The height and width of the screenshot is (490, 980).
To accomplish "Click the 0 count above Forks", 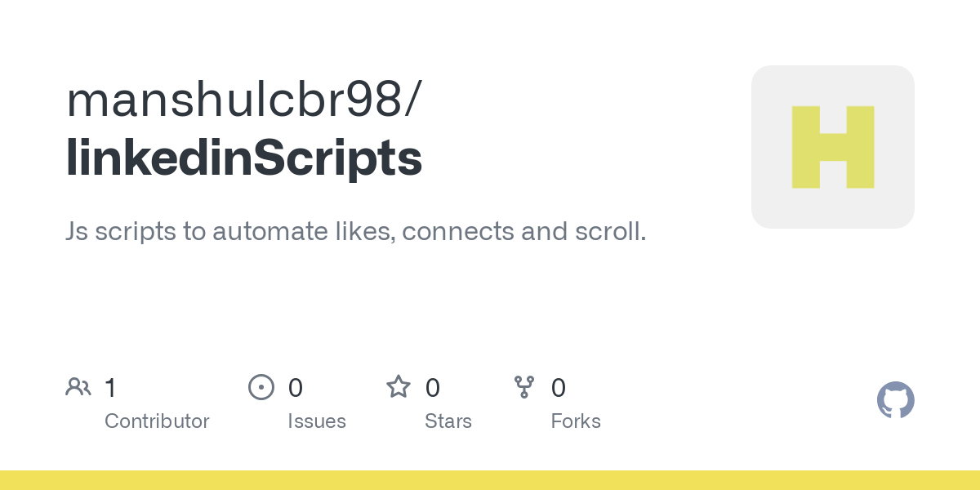I will point(559,387).
